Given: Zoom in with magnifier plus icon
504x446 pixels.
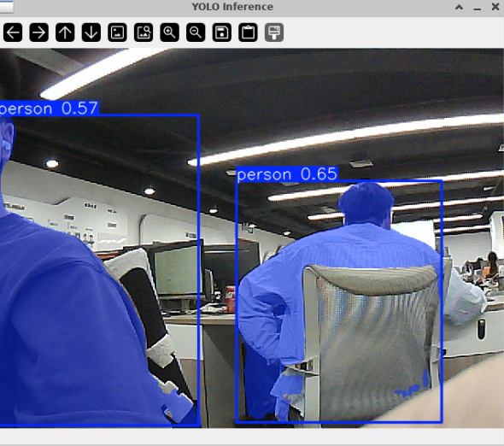Looking at the screenshot, I should [x=169, y=32].
